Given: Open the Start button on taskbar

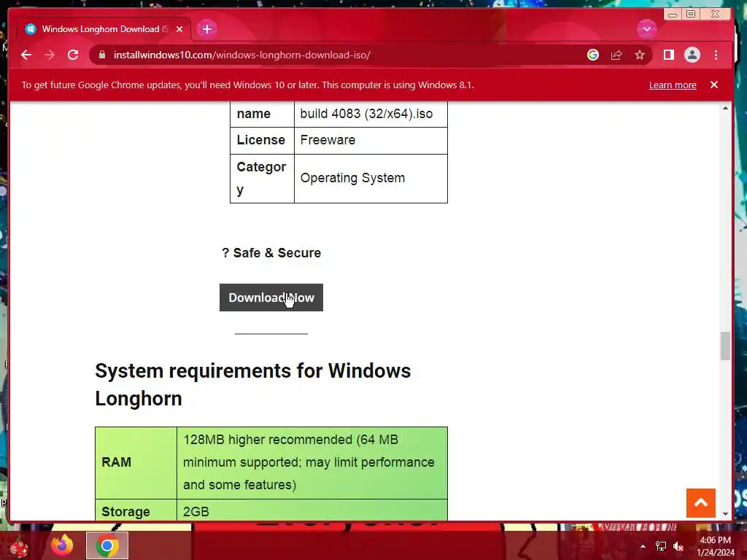Looking at the screenshot, I should pos(18,547).
